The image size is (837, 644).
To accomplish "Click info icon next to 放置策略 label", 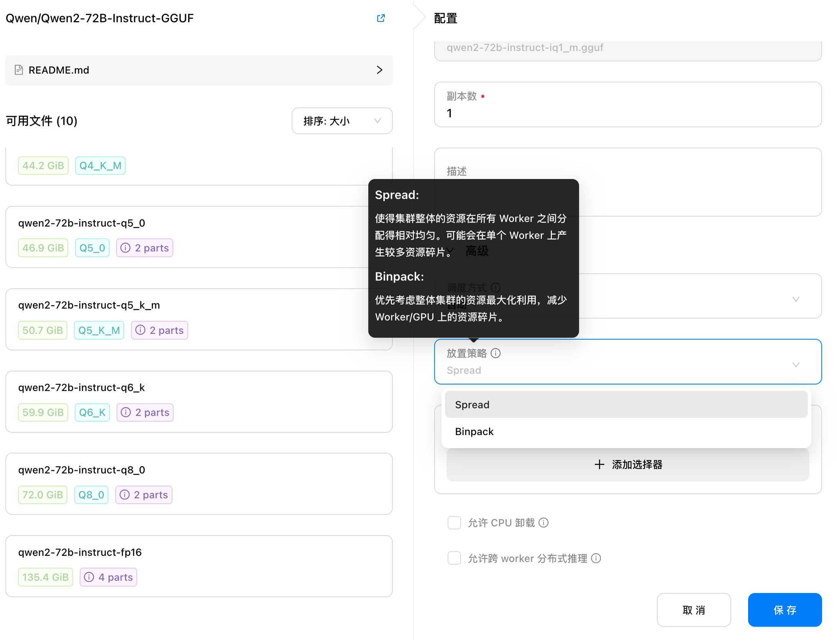I will [496, 353].
